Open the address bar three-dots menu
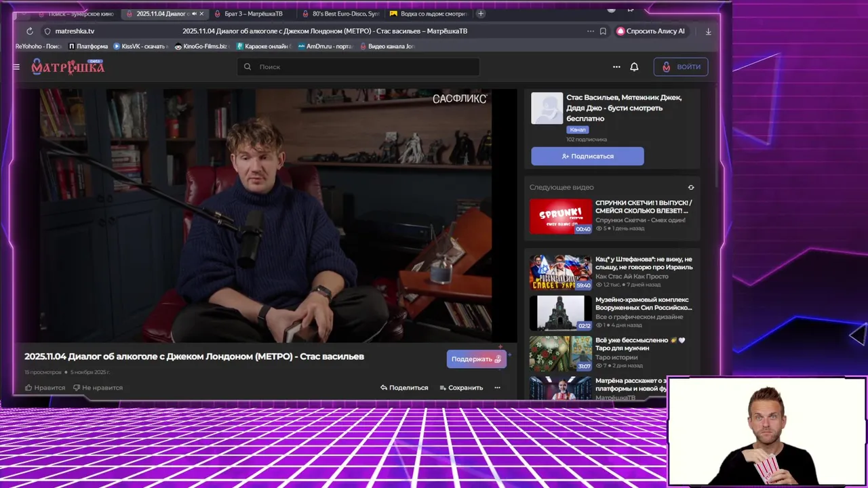868x488 pixels. click(x=591, y=31)
